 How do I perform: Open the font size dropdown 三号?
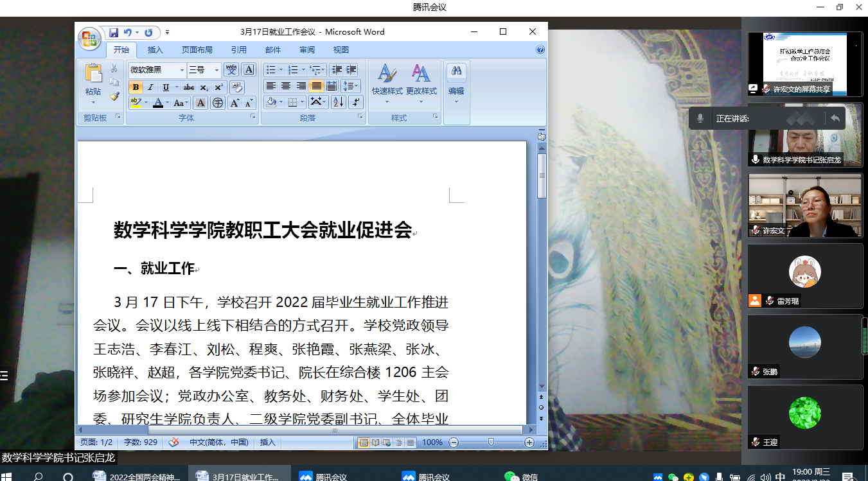tap(217, 70)
